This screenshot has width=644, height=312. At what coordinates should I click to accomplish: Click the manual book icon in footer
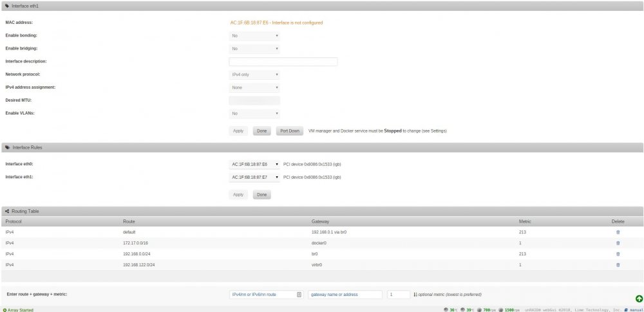click(626, 310)
